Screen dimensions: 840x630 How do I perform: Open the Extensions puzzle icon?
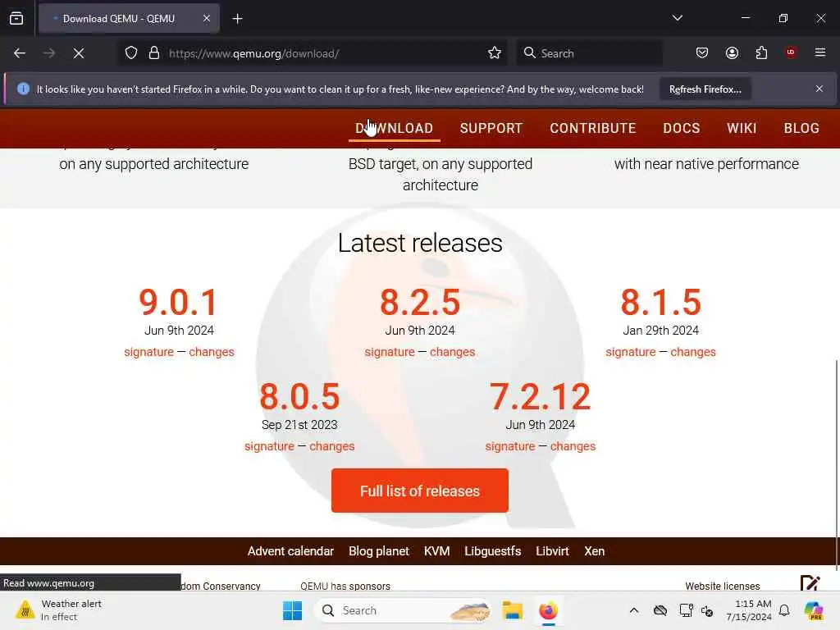[761, 53]
